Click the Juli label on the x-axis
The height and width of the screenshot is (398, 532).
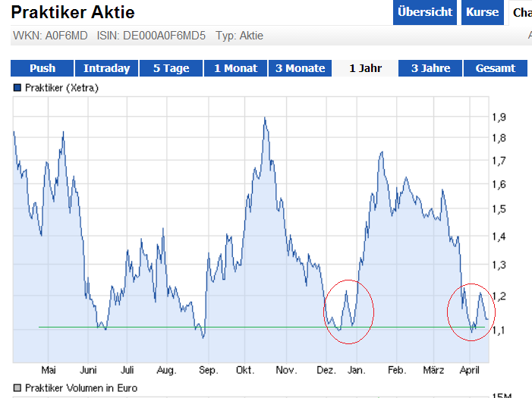[x=127, y=370]
